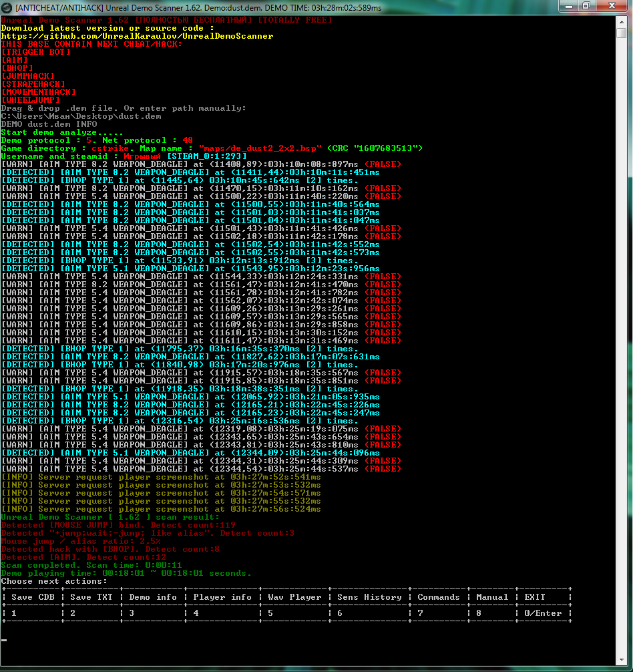Open the console window system menu icon
The height and width of the screenshot is (672, 633).
point(7,7)
